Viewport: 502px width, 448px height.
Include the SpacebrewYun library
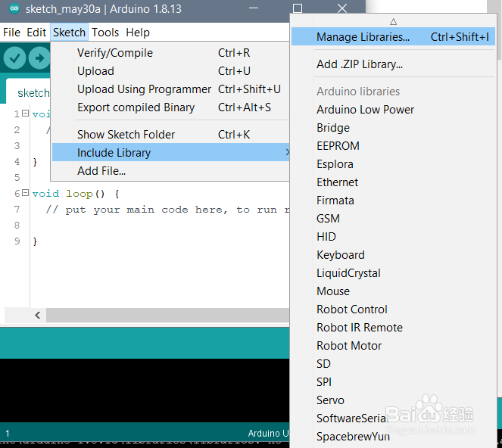[x=393, y=437]
